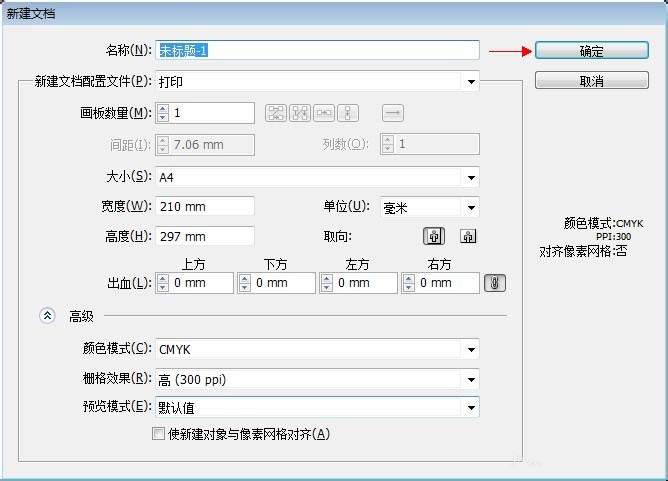Choose landscape orientation icon
668x481 pixels.
468,236
